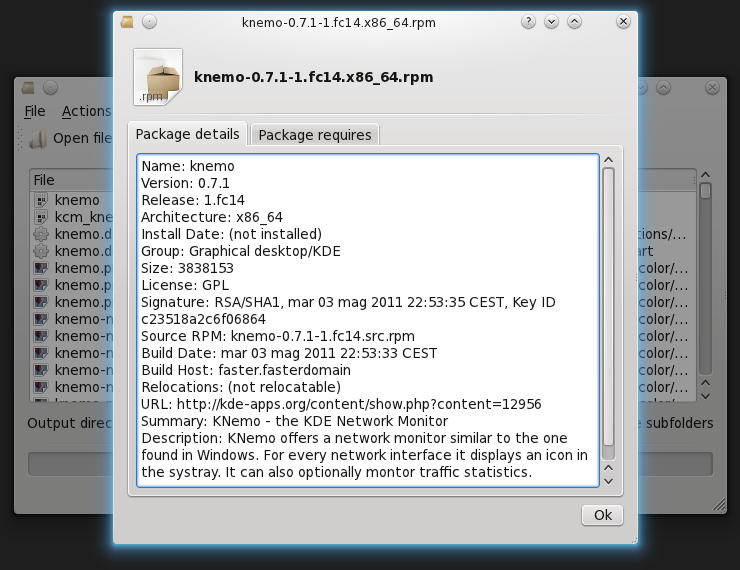
Task: Click Build Host: faster.fasterdomain line
Action: click(x=246, y=370)
